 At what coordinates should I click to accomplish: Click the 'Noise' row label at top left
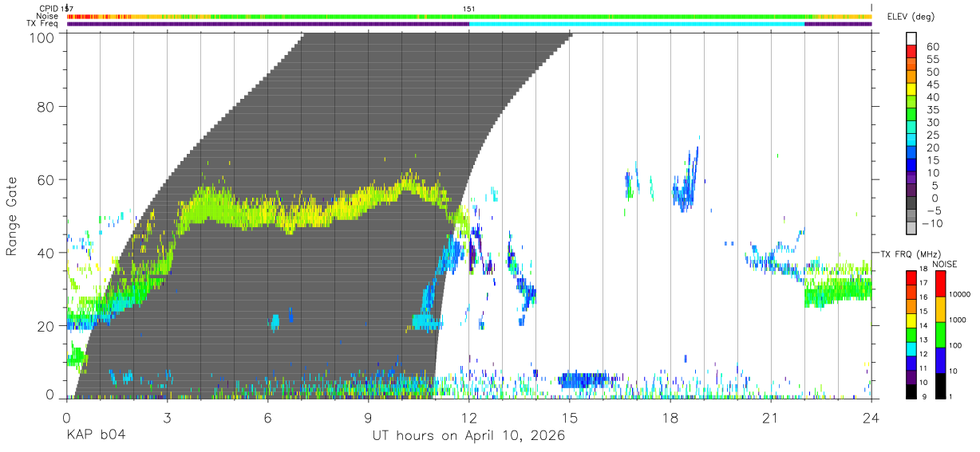48,16
